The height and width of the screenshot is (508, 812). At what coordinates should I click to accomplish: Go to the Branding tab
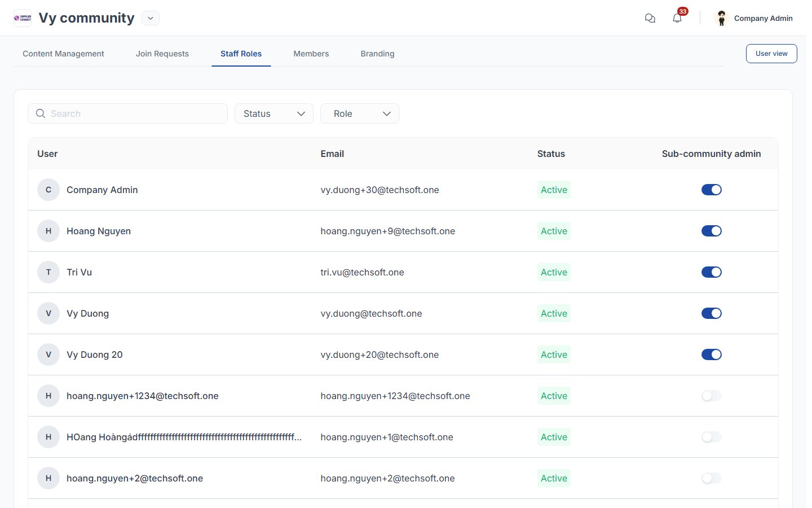point(378,54)
